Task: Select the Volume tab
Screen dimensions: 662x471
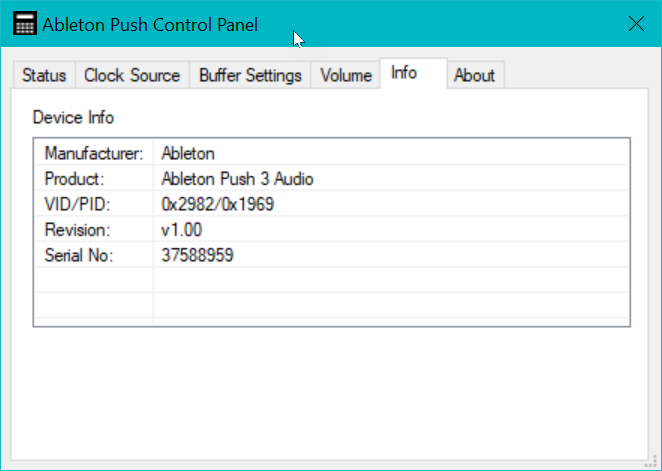Action: [346, 75]
